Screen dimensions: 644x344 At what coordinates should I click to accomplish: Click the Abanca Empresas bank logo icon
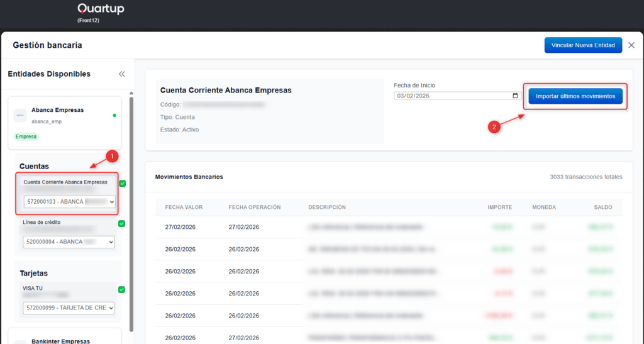[x=20, y=115]
